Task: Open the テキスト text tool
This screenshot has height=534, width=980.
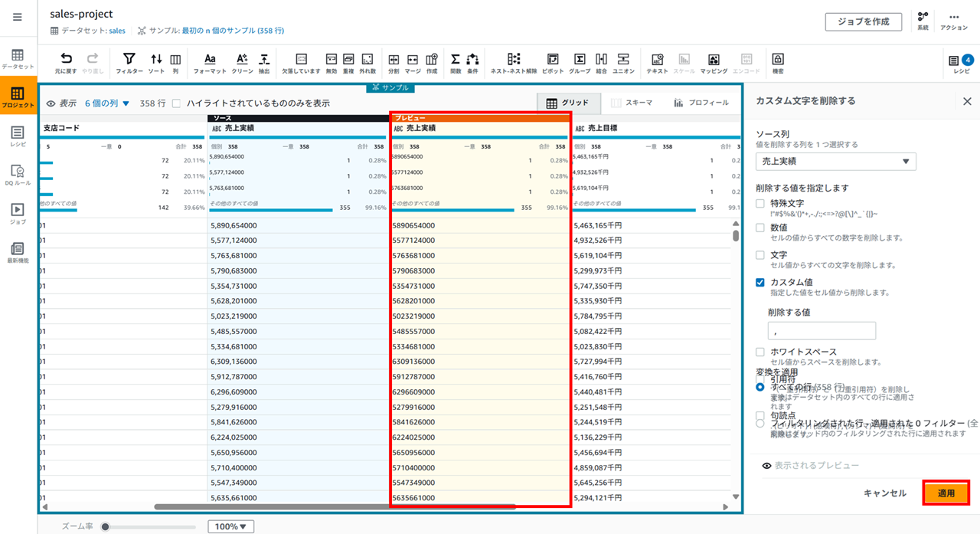Action: click(x=657, y=63)
